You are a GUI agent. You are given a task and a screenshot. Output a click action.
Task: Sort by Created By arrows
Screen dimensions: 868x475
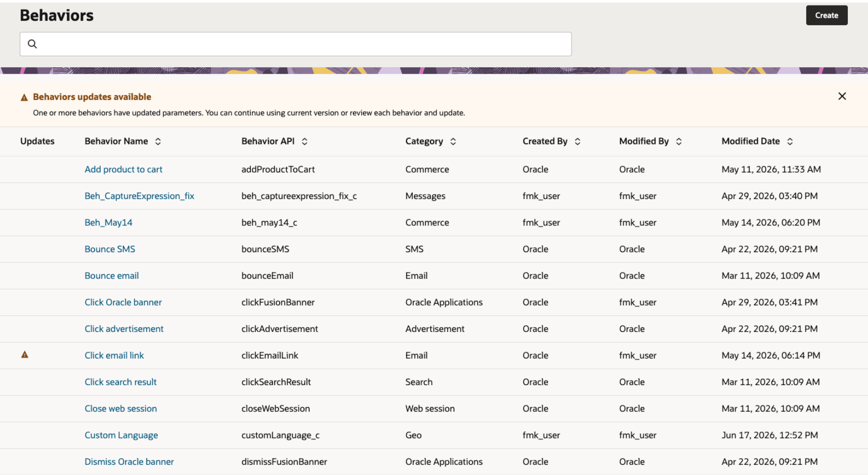(x=578, y=141)
